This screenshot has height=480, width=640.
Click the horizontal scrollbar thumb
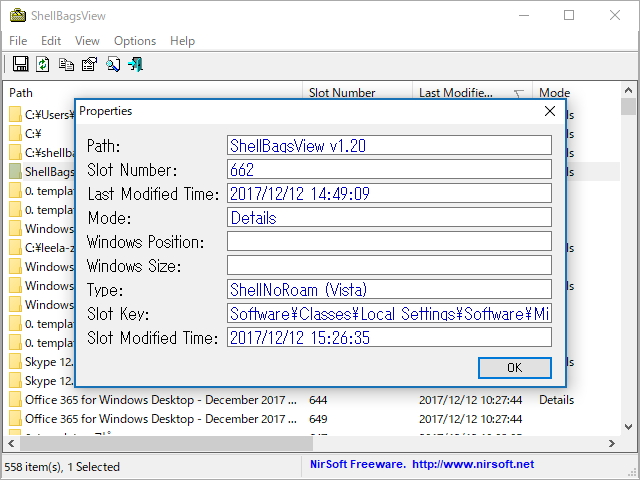167,443
